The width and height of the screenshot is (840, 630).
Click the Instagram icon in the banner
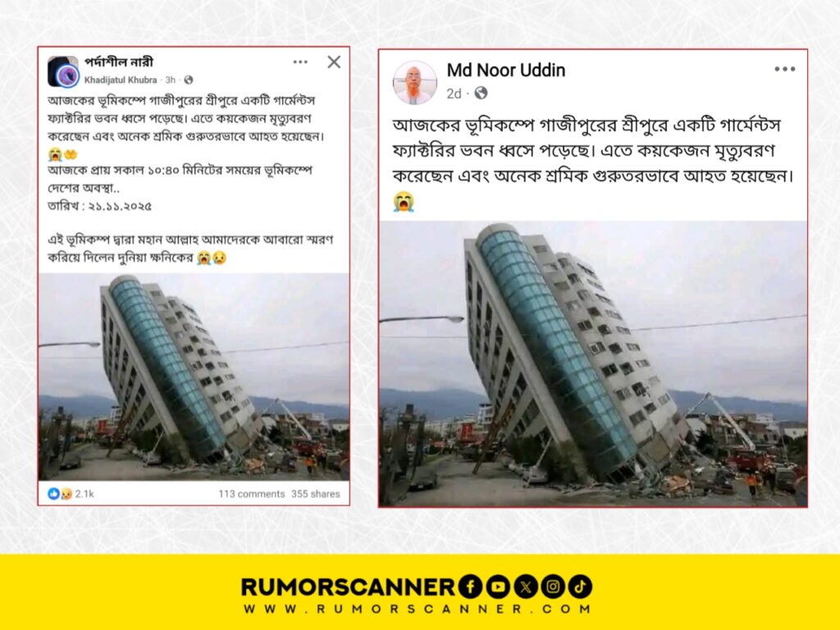tap(553, 587)
